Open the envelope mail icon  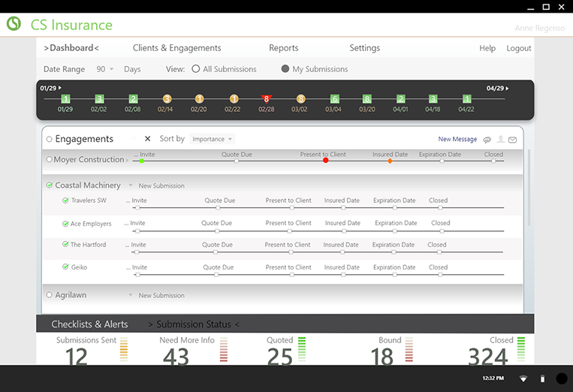coord(512,140)
